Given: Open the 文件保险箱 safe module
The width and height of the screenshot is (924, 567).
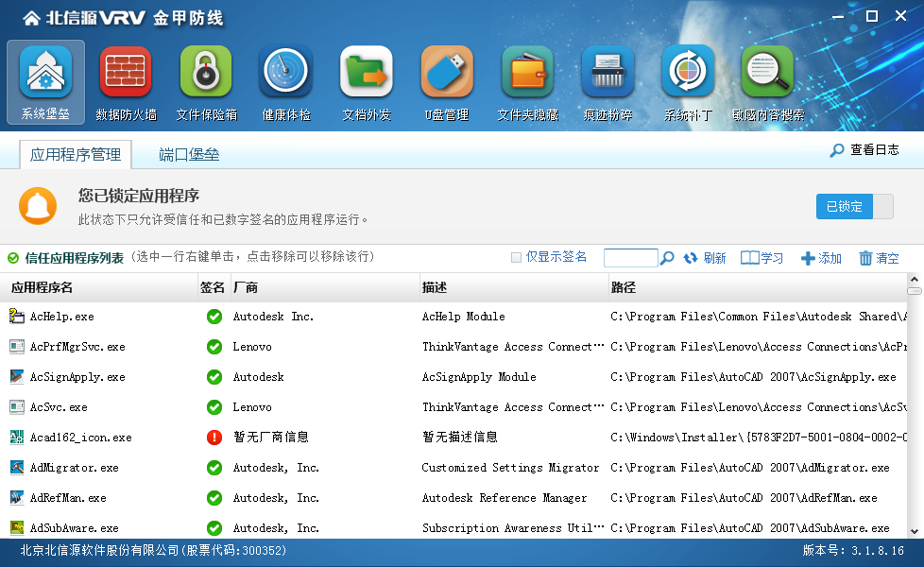Looking at the screenshot, I should 206,82.
